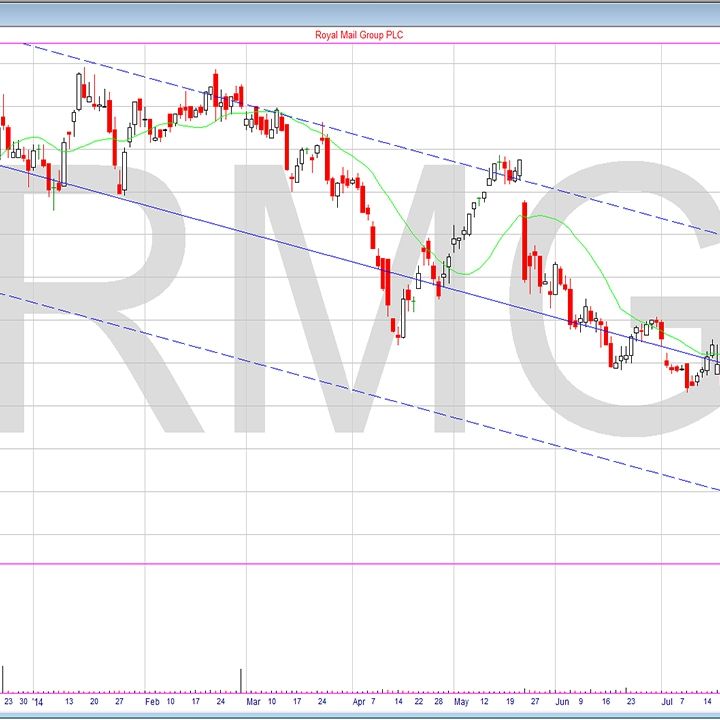
Task: Select the May label on date axis
Action: coord(461,702)
